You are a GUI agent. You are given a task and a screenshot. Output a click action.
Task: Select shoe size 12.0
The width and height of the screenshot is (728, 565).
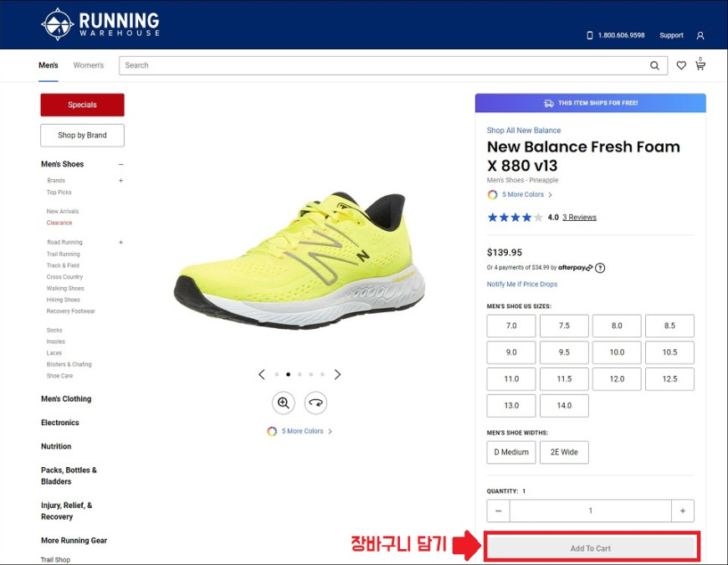[617, 379]
